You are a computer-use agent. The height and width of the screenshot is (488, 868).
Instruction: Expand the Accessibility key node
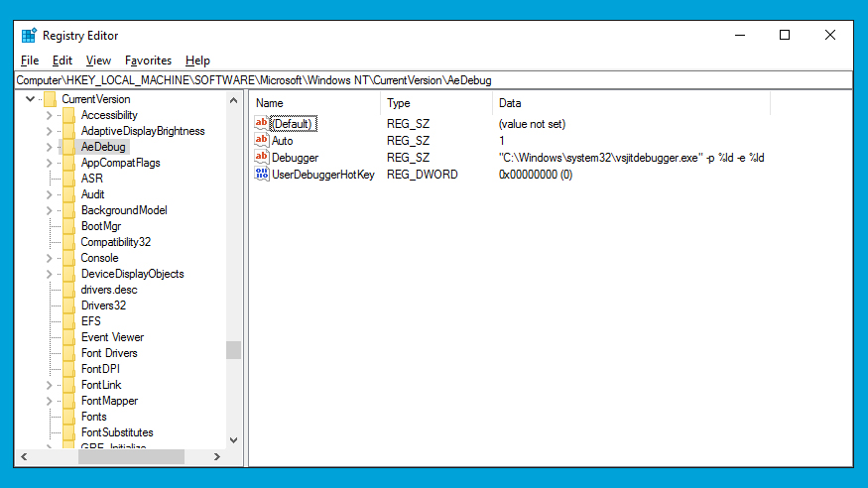[x=48, y=115]
